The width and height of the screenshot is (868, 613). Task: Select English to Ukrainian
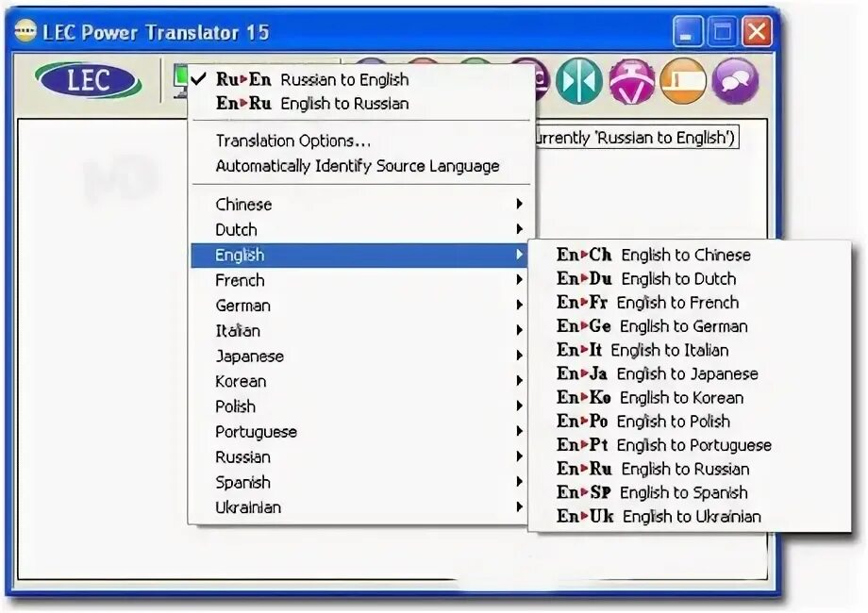689,516
